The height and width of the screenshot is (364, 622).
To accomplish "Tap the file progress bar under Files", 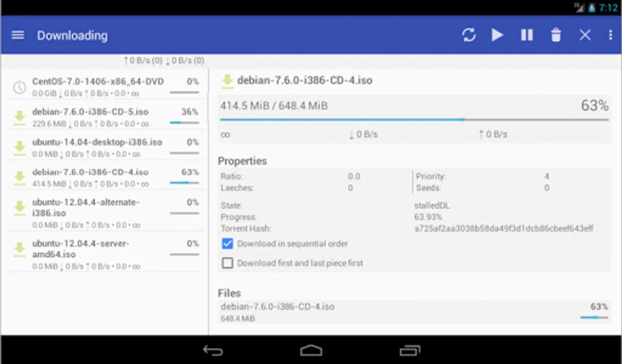I will point(594,317).
